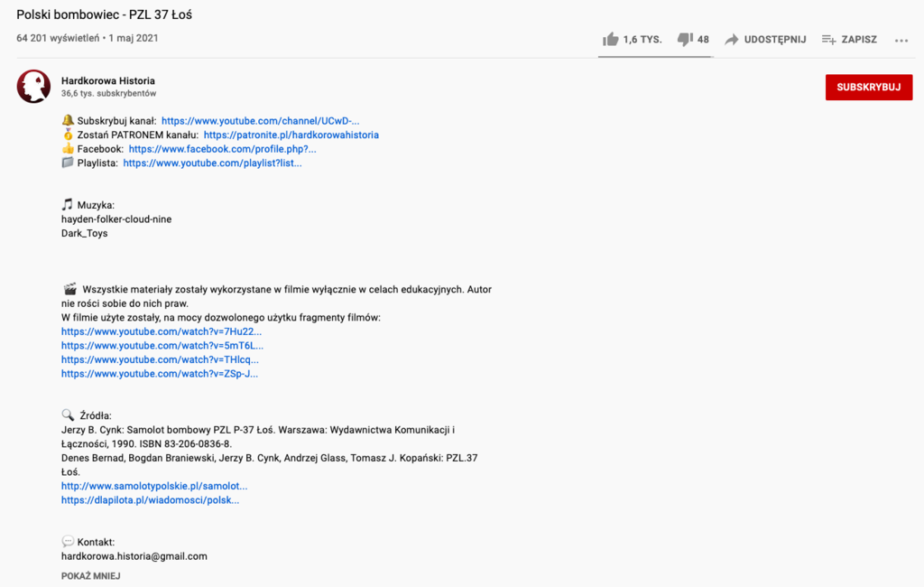Click the thumbs-down dislike icon

(685, 40)
